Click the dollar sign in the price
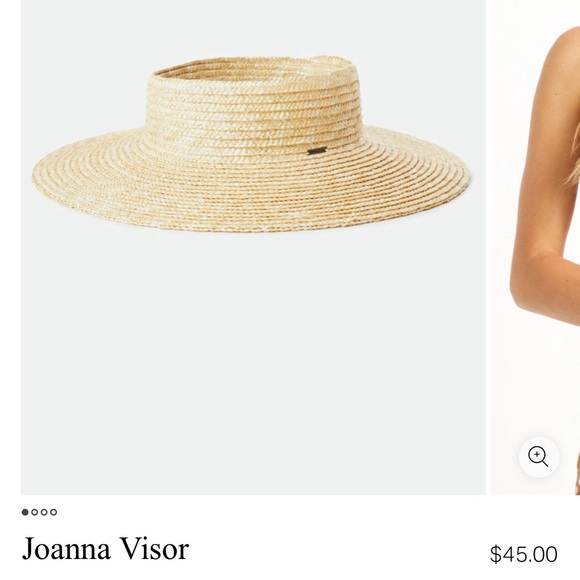Viewport: 580px width, 580px height. (495, 554)
